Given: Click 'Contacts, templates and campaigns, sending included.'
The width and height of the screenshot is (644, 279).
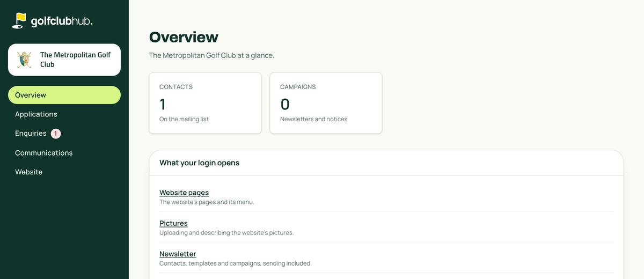Looking at the screenshot, I should 236,263.
